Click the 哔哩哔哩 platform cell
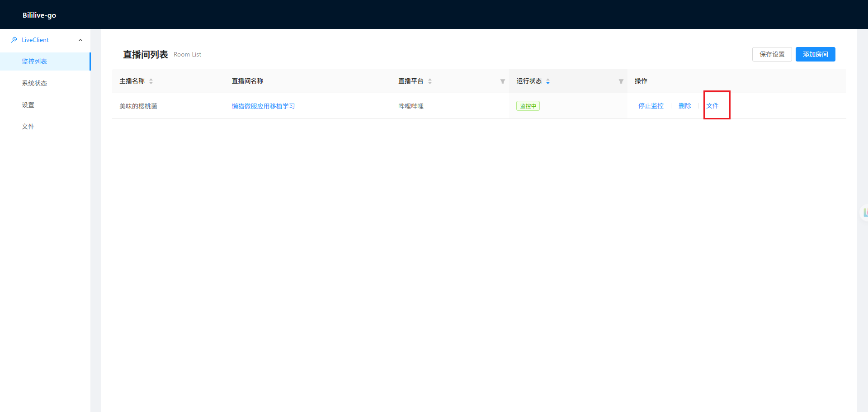 pyautogui.click(x=411, y=106)
